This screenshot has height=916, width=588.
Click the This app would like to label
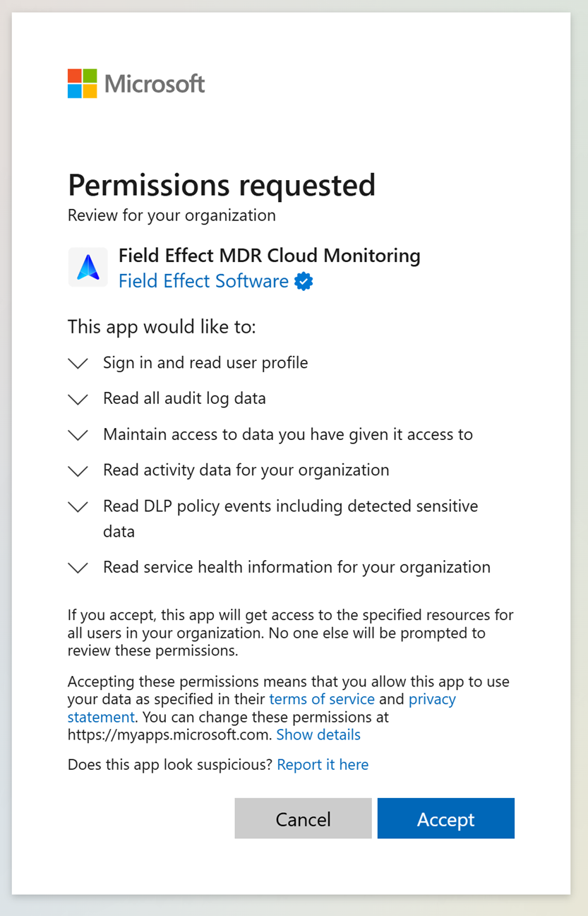[162, 327]
